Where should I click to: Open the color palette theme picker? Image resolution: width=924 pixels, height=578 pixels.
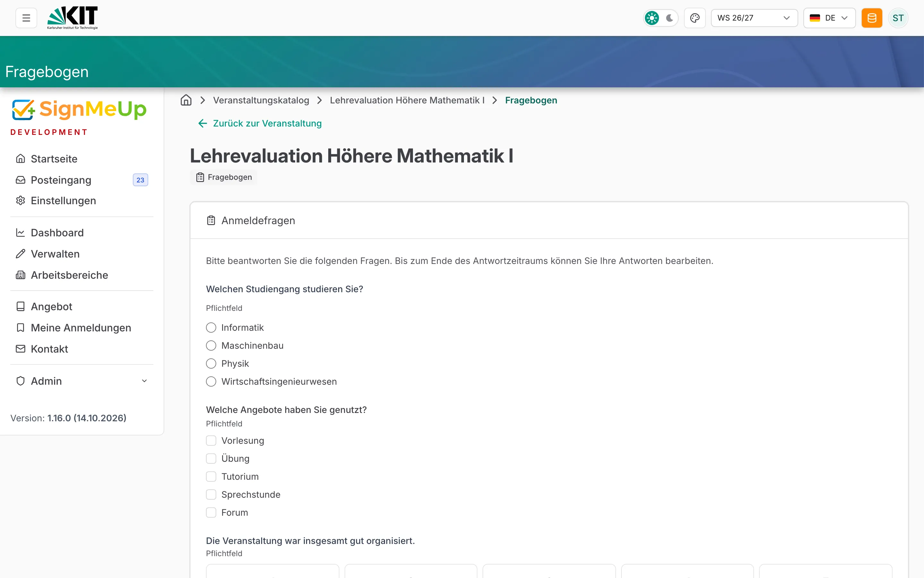coord(695,18)
